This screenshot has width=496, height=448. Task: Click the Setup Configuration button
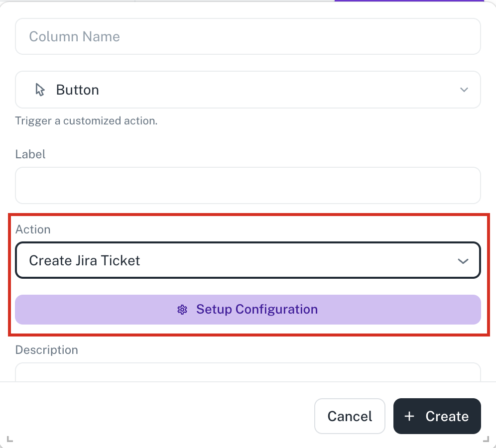click(248, 310)
